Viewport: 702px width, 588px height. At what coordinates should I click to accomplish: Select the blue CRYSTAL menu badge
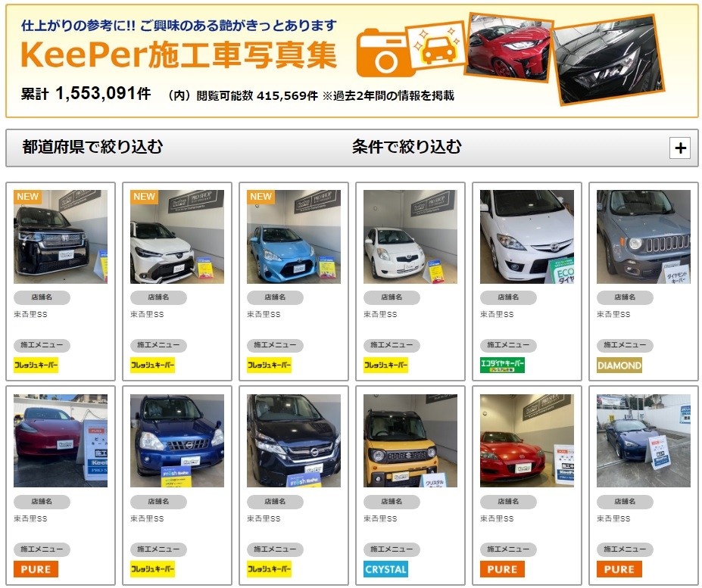click(385, 569)
